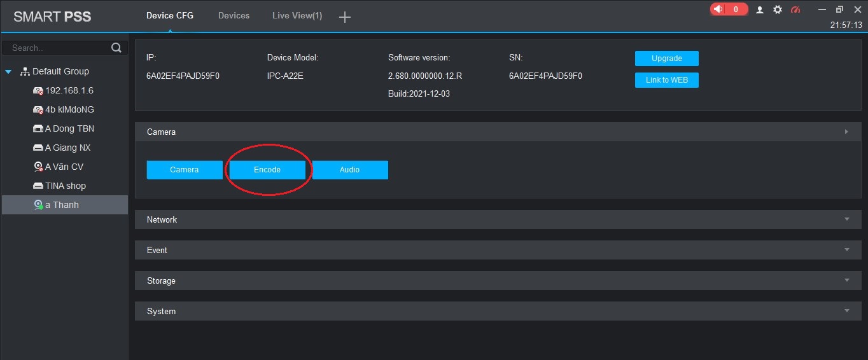Click the Default Group network icon
This screenshot has width=868, height=360.
click(x=25, y=71)
